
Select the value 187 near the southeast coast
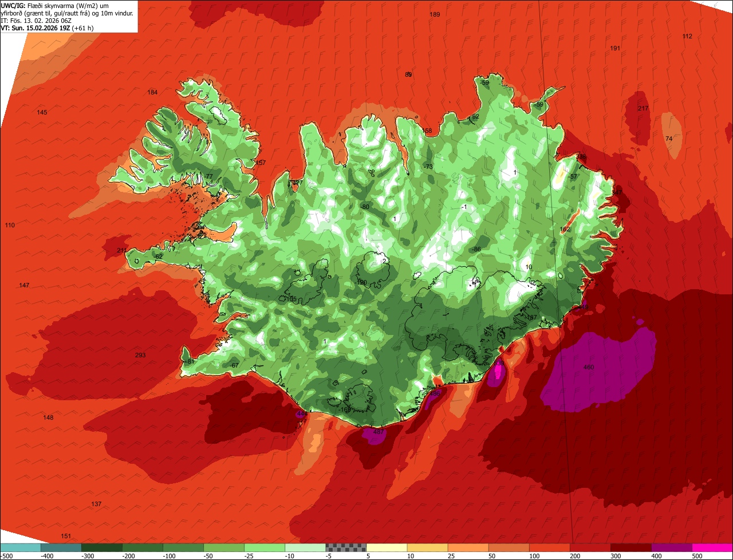click(x=531, y=317)
